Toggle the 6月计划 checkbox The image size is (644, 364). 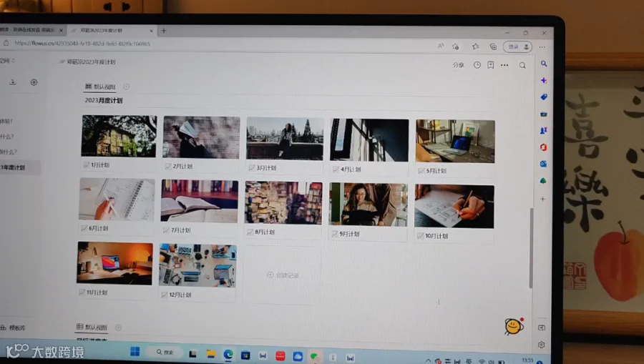(84, 228)
